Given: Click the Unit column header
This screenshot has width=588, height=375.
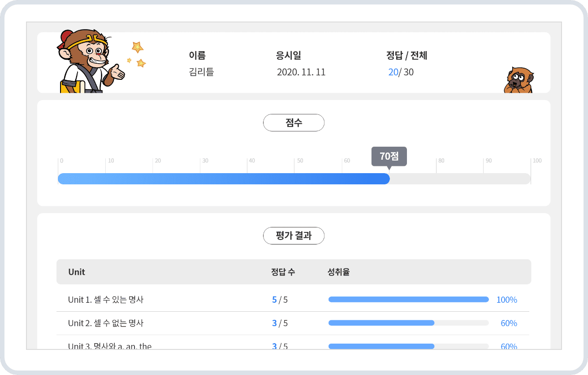Looking at the screenshot, I should point(77,272).
